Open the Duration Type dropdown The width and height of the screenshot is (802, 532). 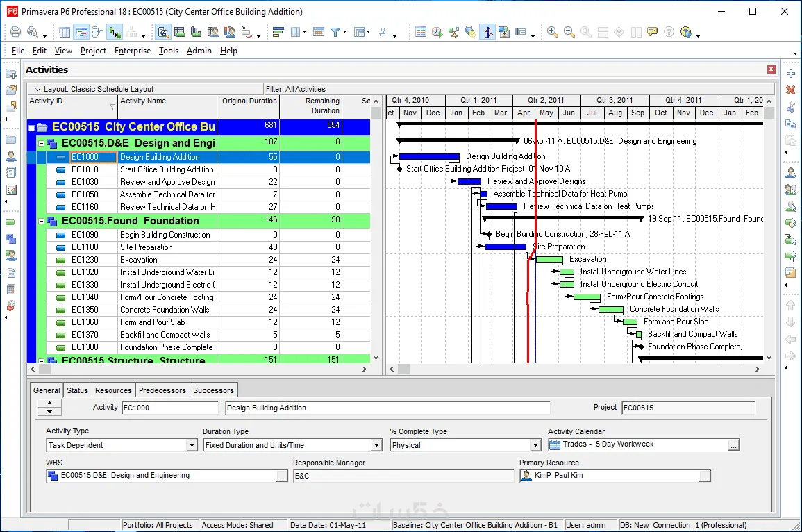(x=376, y=445)
